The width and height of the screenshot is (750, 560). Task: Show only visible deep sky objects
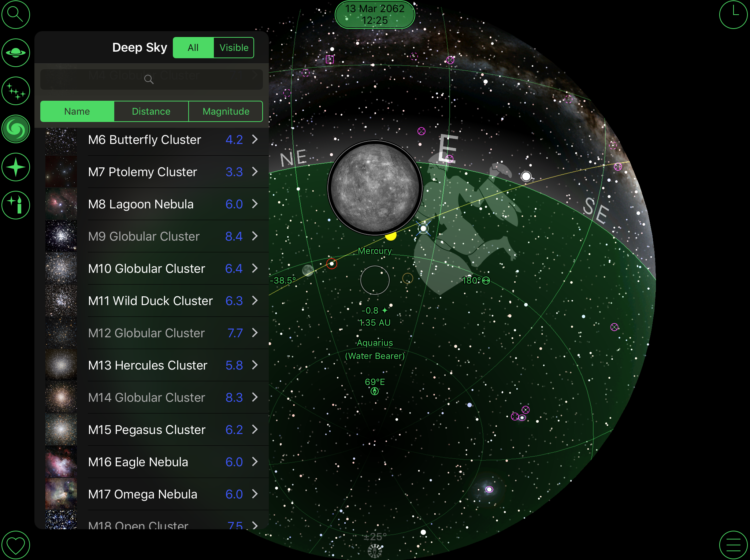[234, 48]
